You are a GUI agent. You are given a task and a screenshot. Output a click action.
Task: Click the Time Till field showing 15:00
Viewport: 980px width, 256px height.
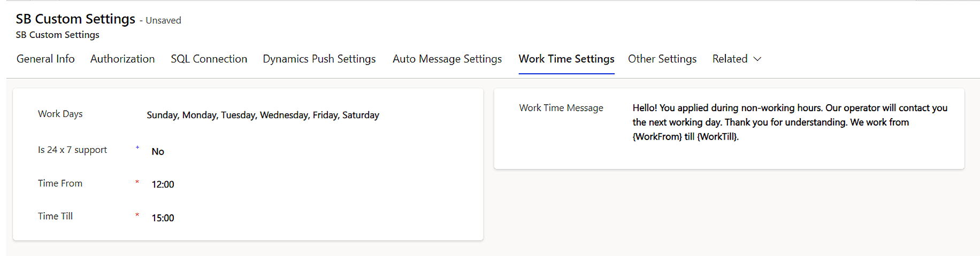(x=163, y=218)
